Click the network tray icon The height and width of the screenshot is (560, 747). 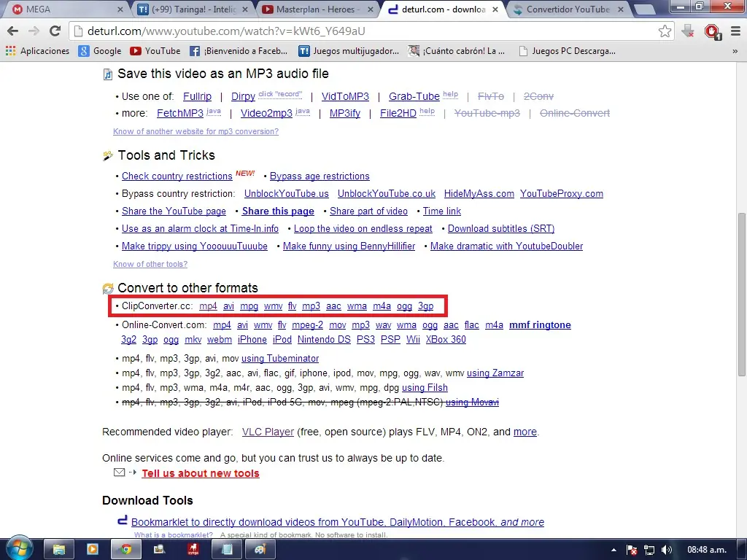pyautogui.click(x=649, y=550)
